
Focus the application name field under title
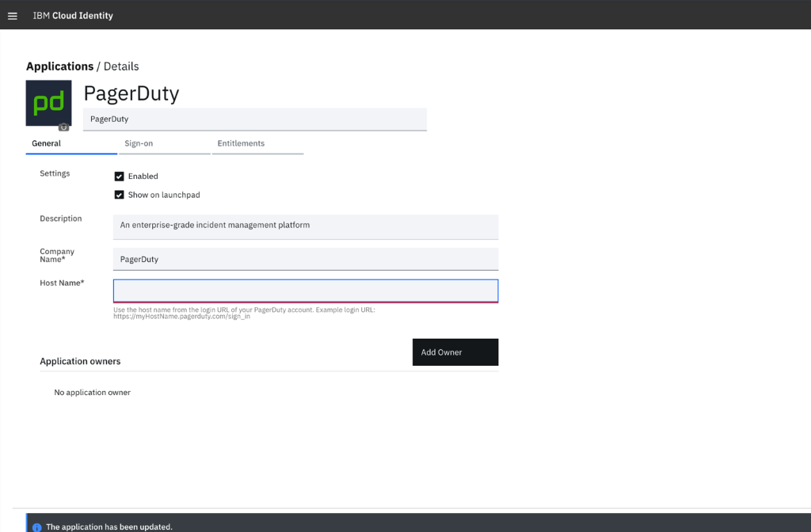[255, 120]
